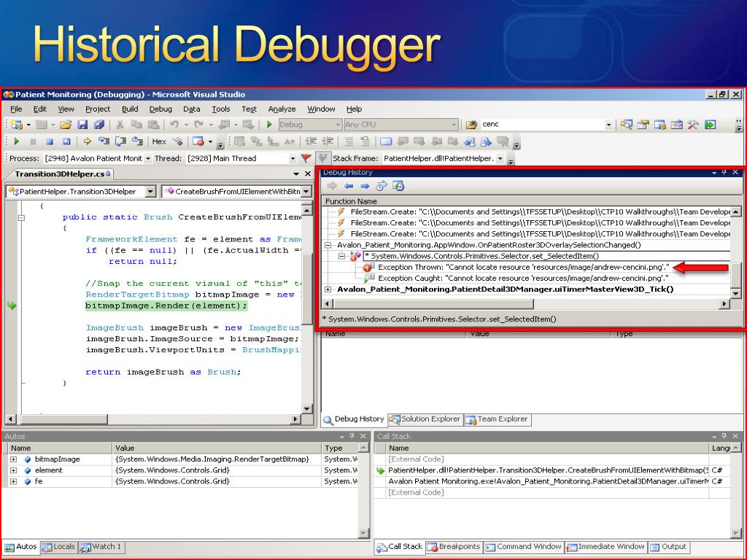Click the blue rectangle icon on the text editor toolbar

pyautogui.click(x=386, y=141)
